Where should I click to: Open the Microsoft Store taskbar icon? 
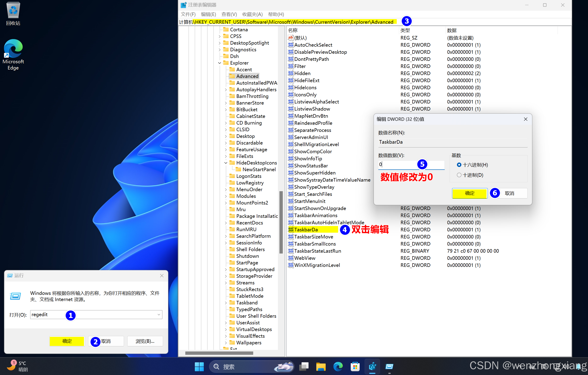pos(355,367)
